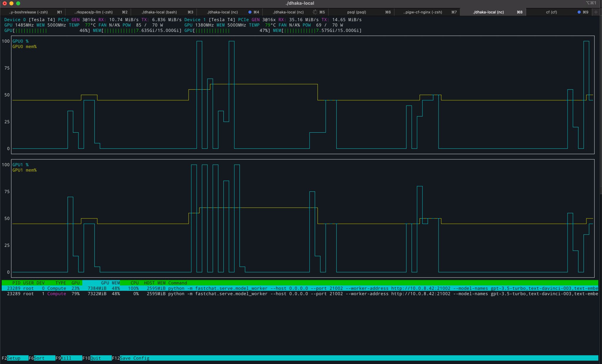The width and height of the screenshot is (602, 364).
Task: Click the red close window button
Action: tap(5, 3)
